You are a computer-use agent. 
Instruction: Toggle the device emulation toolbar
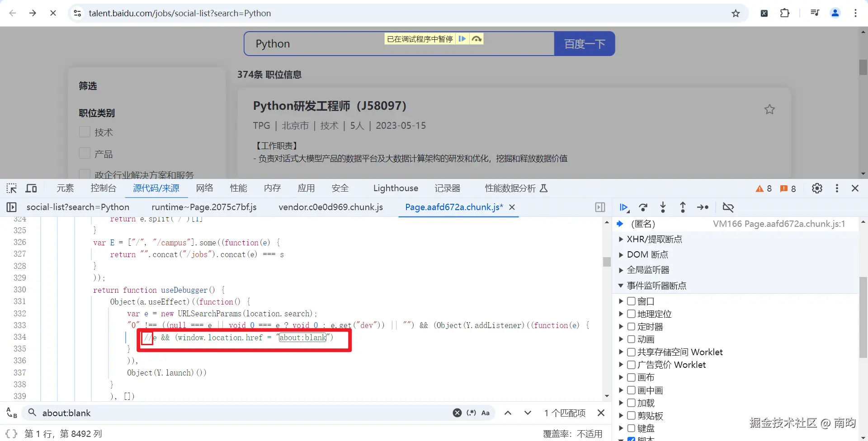coord(31,188)
